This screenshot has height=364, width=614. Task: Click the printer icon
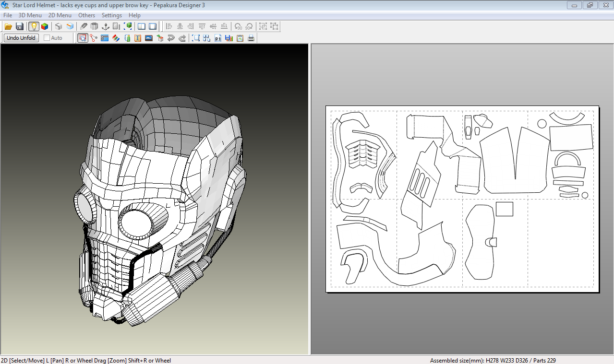click(251, 38)
